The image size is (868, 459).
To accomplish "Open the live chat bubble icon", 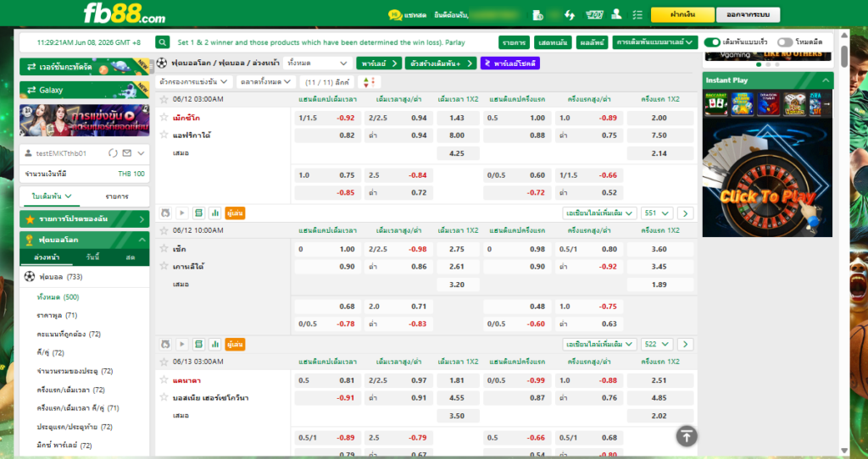I will point(395,15).
